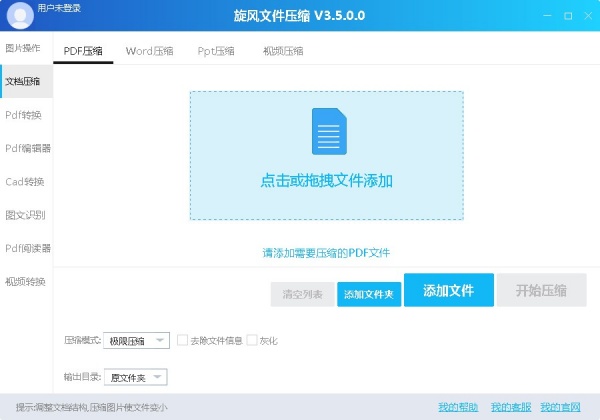Enable the 去除文件信息 checkbox
The height and width of the screenshot is (420, 600).
pos(183,341)
